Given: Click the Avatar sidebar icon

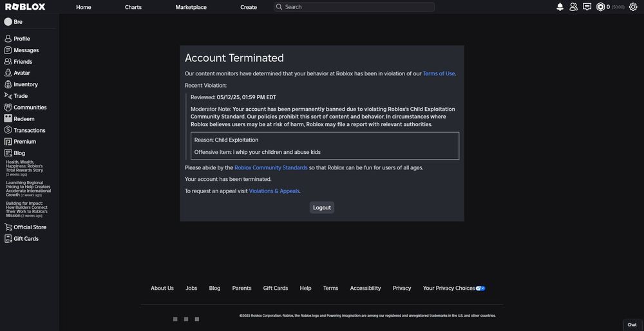Looking at the screenshot, I should point(8,73).
